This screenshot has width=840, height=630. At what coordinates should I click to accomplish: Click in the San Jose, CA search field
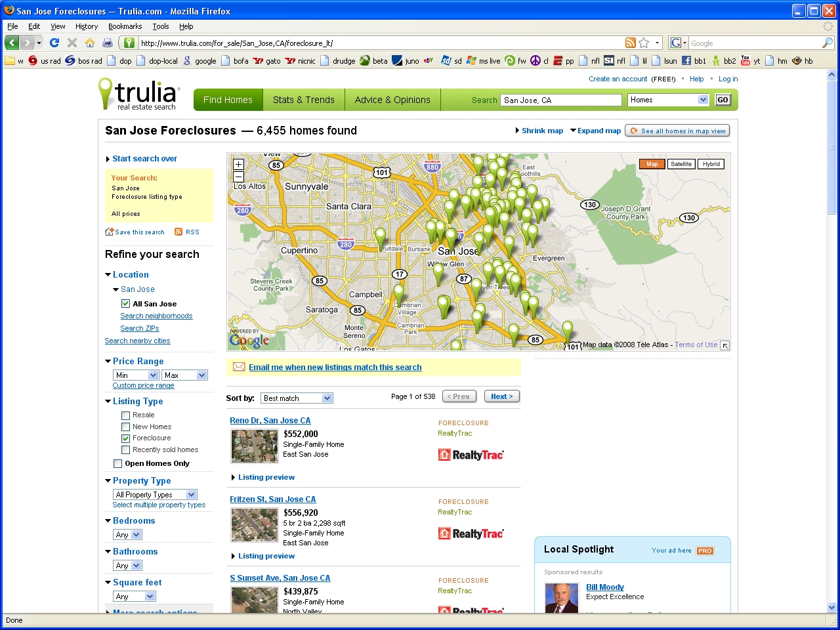pyautogui.click(x=560, y=100)
